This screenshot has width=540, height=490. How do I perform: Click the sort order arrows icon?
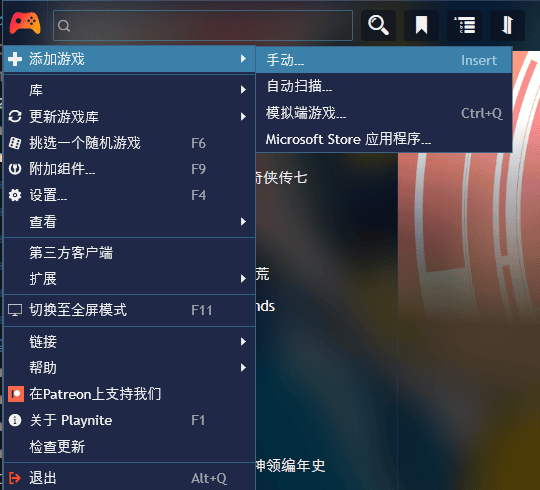507,25
